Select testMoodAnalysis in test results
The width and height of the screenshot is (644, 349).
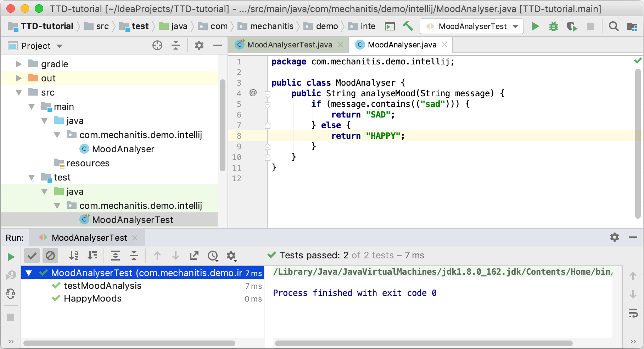point(102,286)
